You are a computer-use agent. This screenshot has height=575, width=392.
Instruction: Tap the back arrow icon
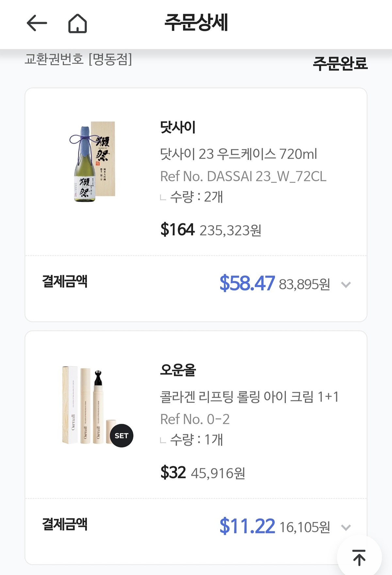(37, 23)
